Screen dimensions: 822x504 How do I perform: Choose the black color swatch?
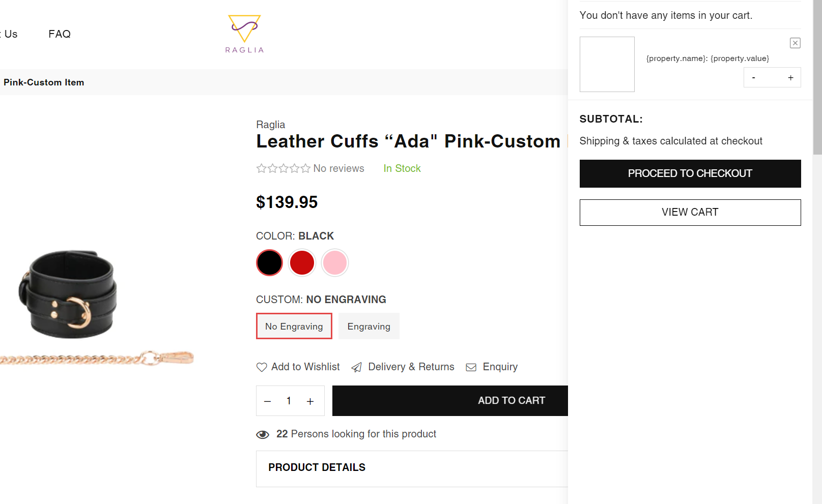[x=269, y=263]
